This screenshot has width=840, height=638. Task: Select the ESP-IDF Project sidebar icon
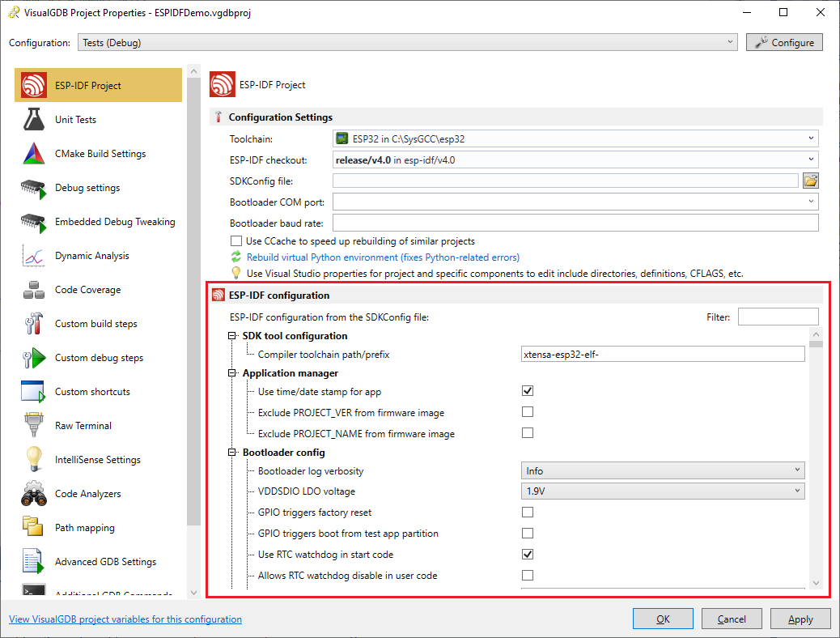[x=34, y=85]
